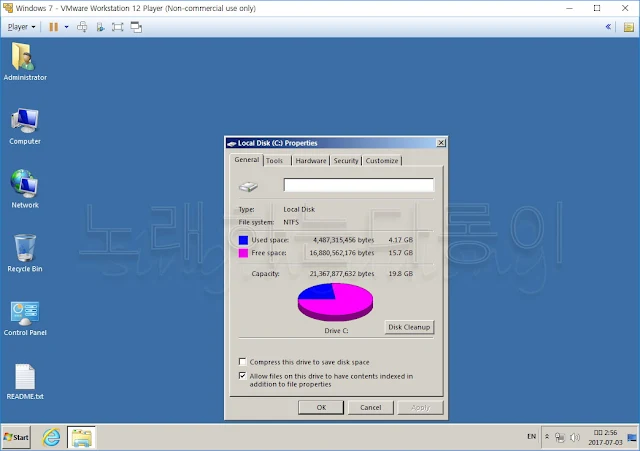
Task: Focus the drive label text field
Action: (358, 184)
